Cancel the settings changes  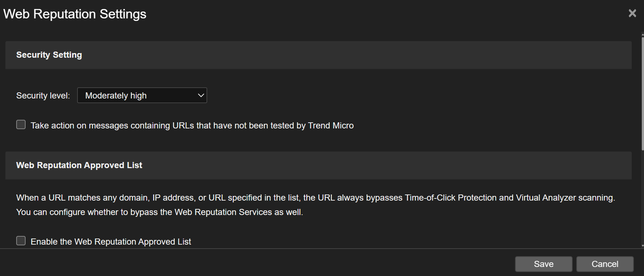click(605, 264)
